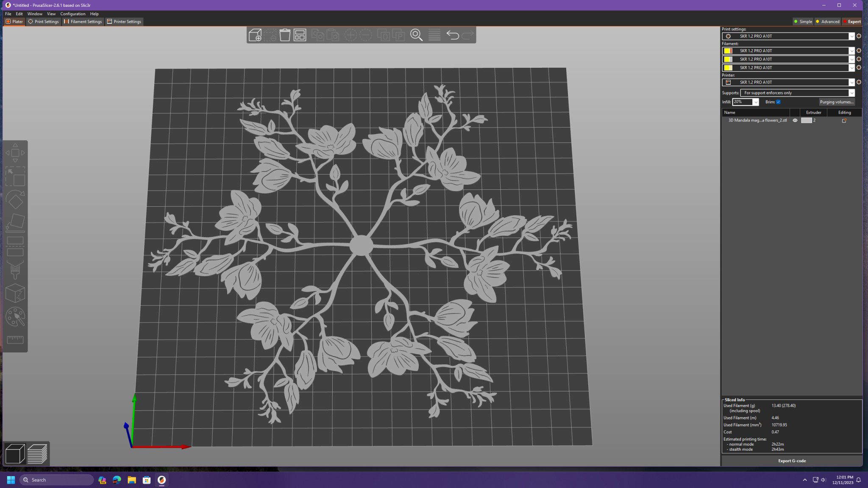Switch to sliced layers preview view

click(37, 454)
